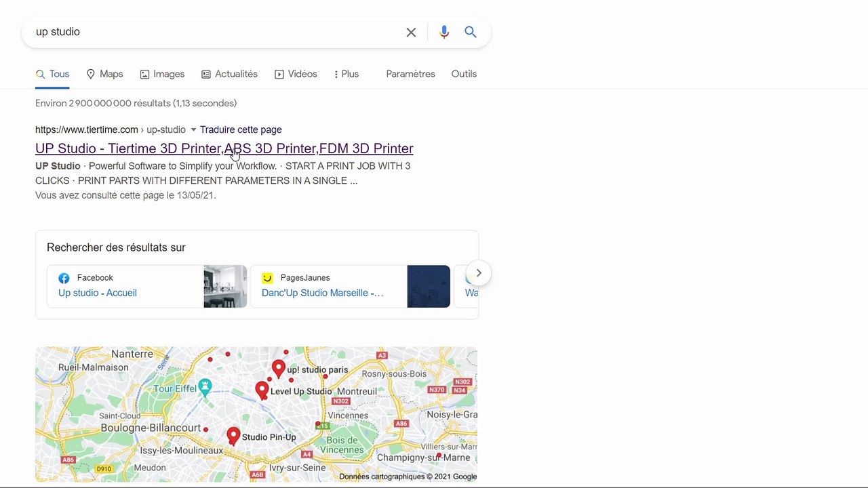Screen dimensions: 868x488
Task: Select the 'Level Up Studio' map pin
Action: pyautogui.click(x=262, y=390)
